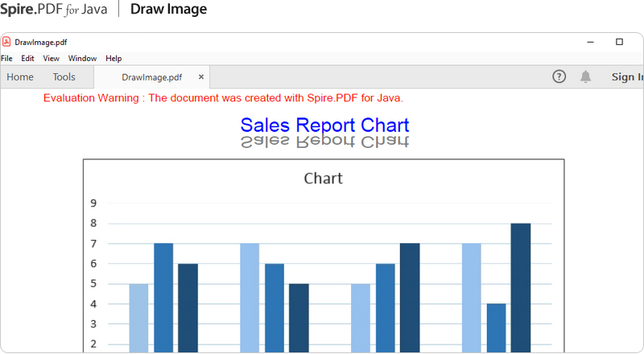The height and width of the screenshot is (354, 644).
Task: Click the PDF file icon in title bar
Action: [7, 42]
